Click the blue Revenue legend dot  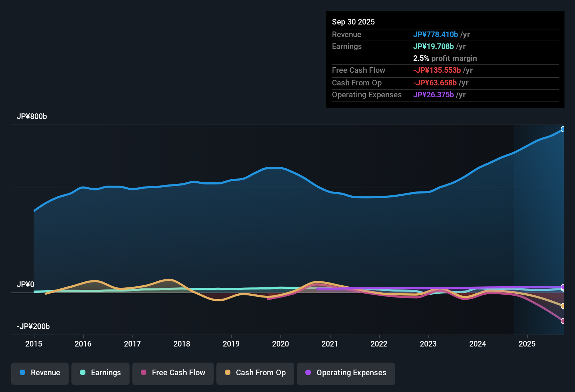point(22,373)
